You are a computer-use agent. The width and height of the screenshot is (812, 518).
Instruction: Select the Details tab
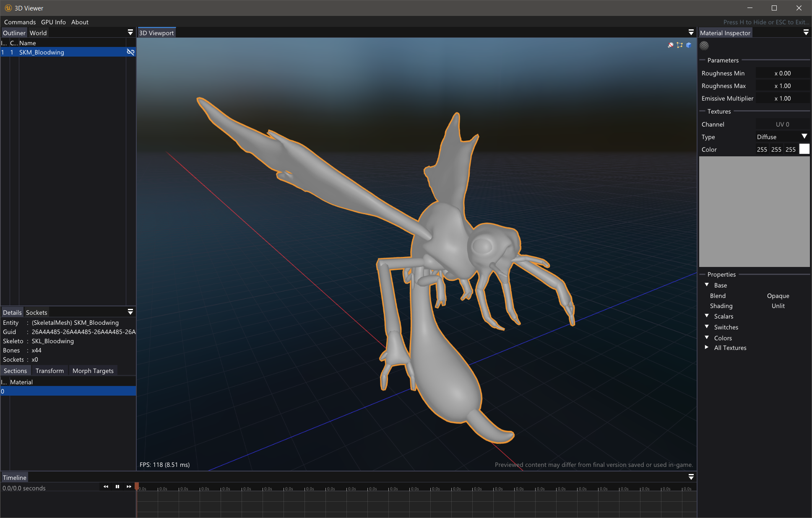[12, 312]
